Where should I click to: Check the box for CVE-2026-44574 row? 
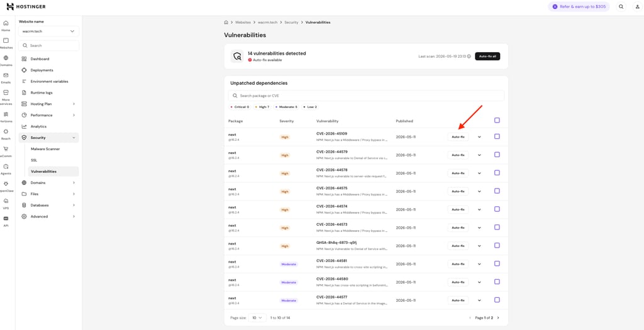(x=497, y=209)
